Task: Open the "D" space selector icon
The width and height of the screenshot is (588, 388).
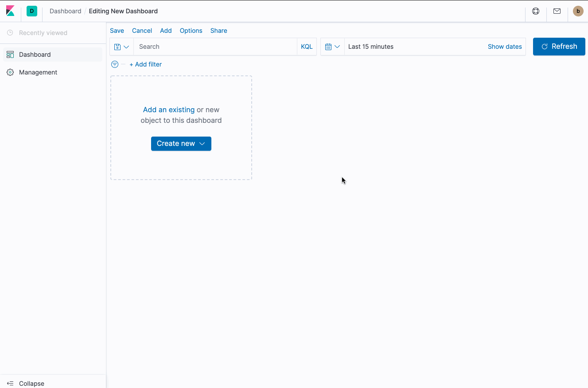Action: [31, 11]
